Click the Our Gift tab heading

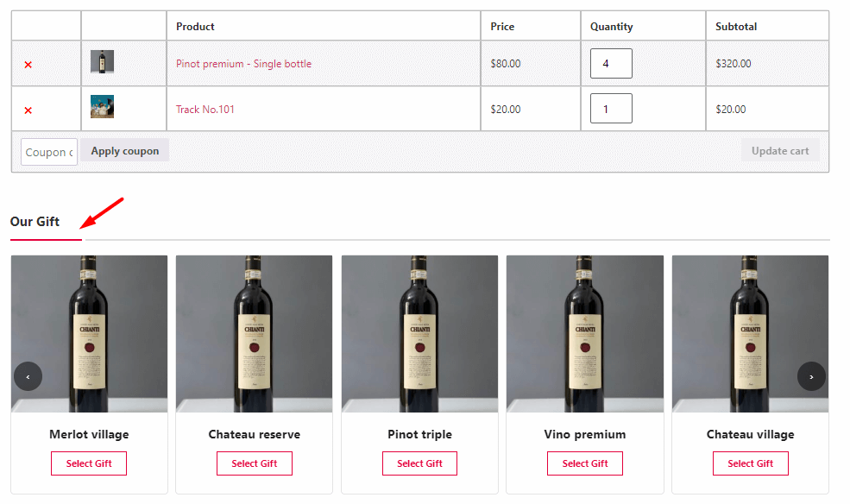point(35,222)
